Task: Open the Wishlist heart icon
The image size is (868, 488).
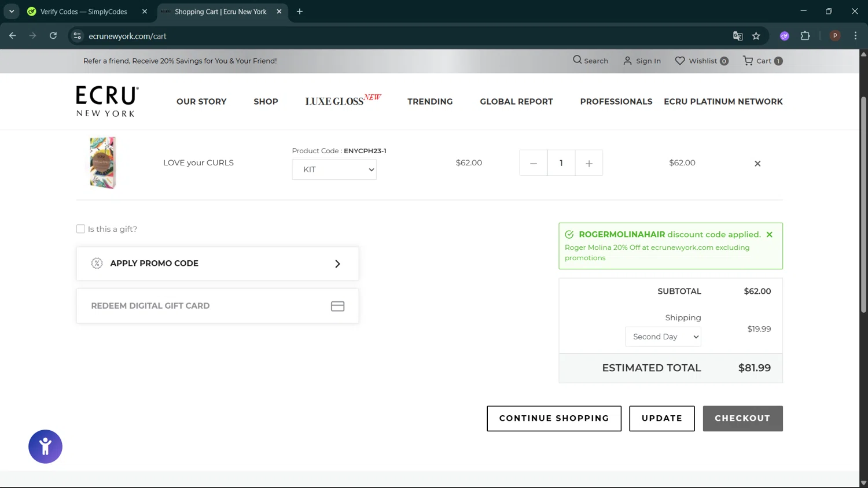Action: coord(680,61)
